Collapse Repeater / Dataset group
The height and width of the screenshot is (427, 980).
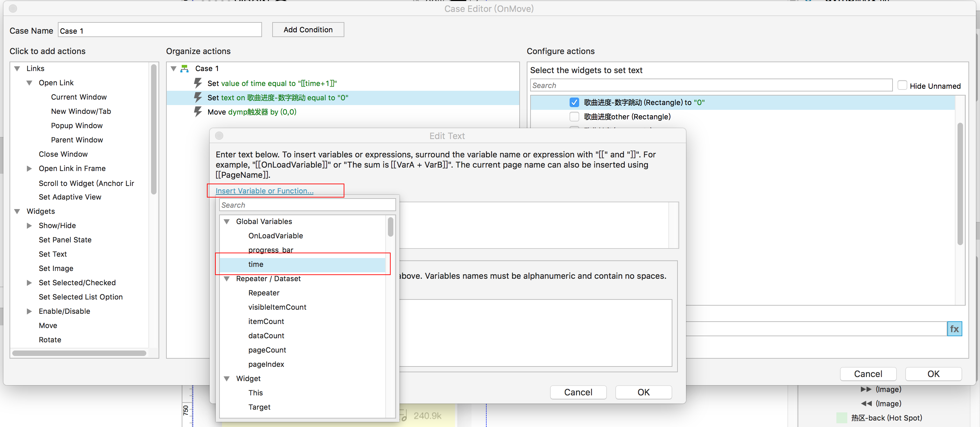(x=227, y=279)
